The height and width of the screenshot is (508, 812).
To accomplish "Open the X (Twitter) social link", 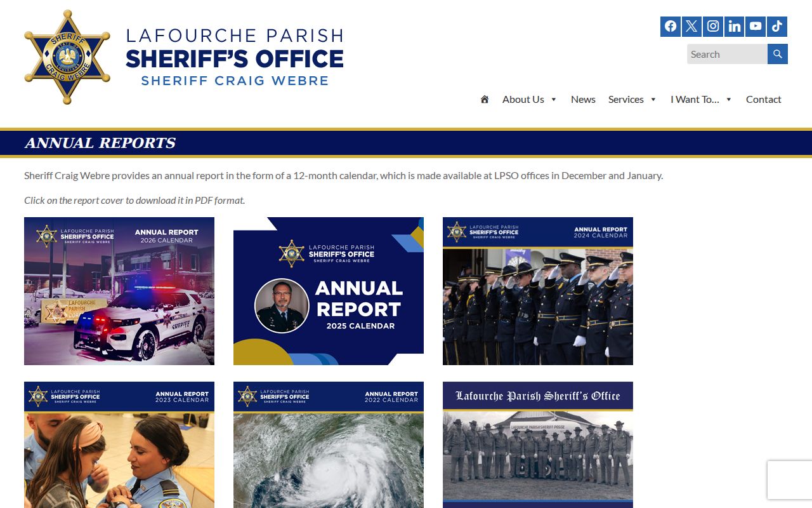I will click(x=691, y=27).
